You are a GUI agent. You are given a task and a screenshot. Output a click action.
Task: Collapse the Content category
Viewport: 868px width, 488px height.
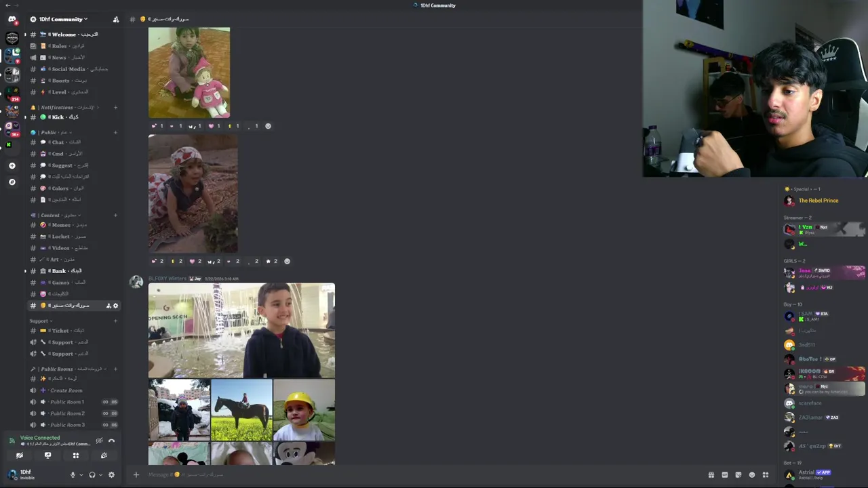(56, 215)
